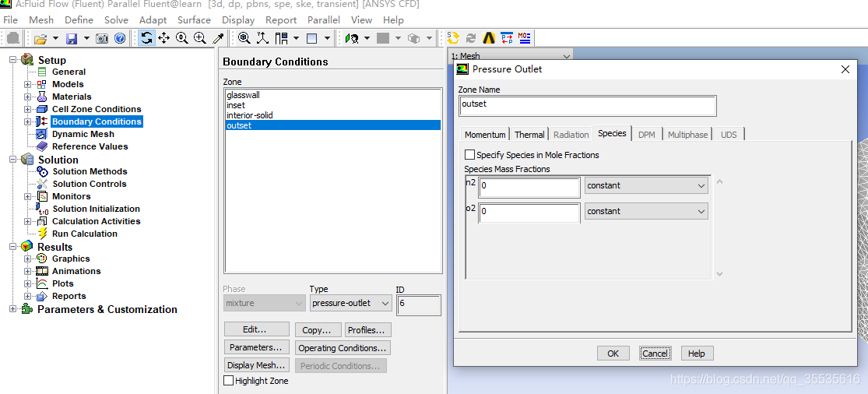Select Run Calculation tree item
This screenshot has height=394, width=868.
(x=85, y=234)
